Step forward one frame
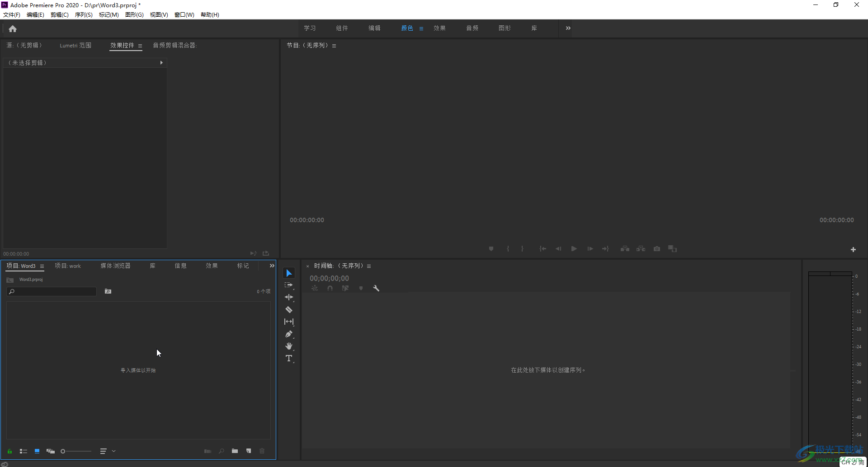 click(590, 249)
